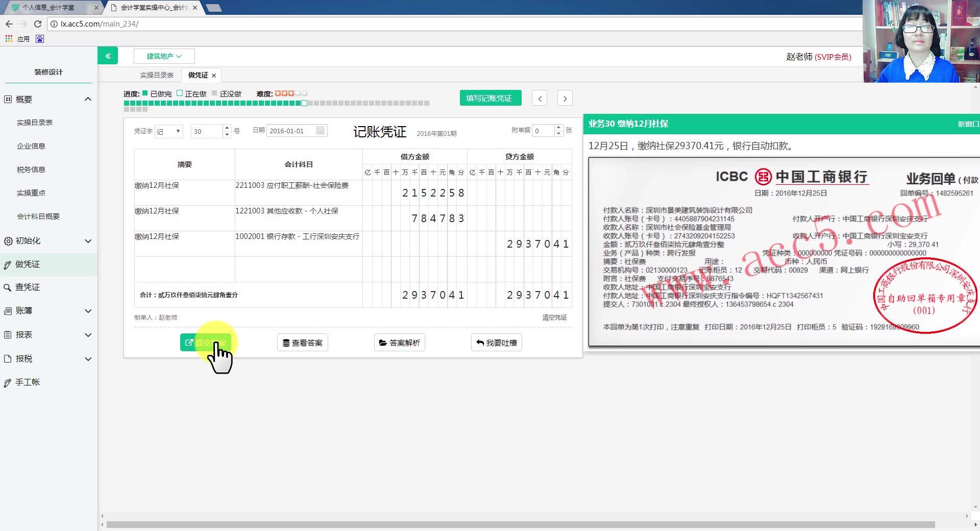Collapse the 概要 section chevron
Viewport: 980px width, 531px height.
click(88, 99)
